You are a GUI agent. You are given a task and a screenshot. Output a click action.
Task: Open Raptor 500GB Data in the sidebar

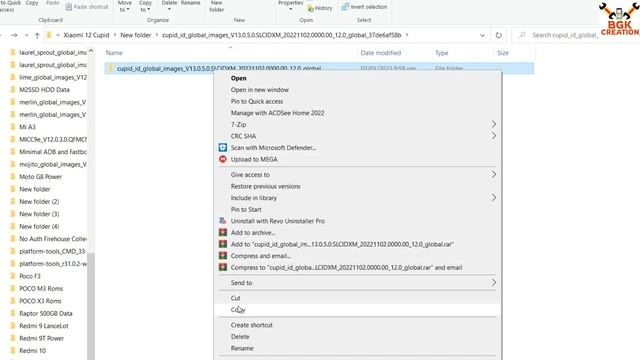pos(46,313)
